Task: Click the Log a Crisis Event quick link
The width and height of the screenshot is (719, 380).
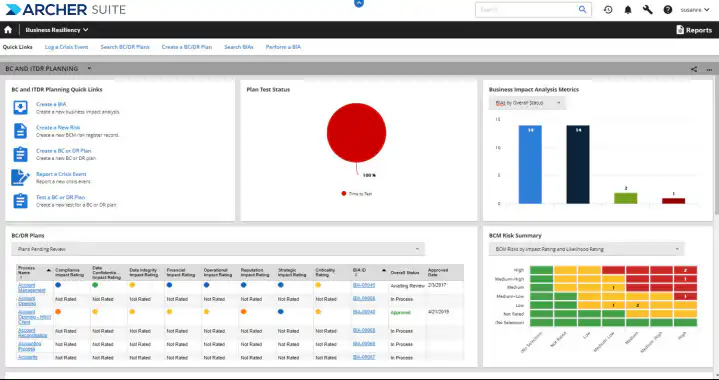Action: click(x=66, y=47)
